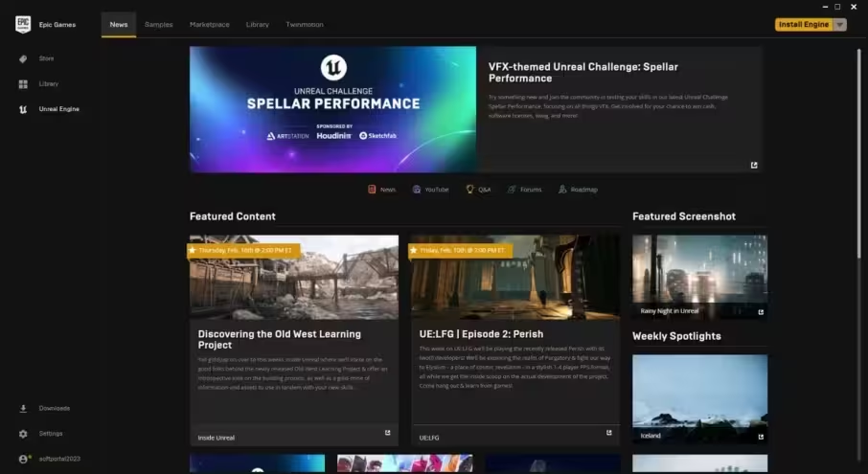Open the Settings sidebar link
The image size is (868, 474).
(51, 434)
